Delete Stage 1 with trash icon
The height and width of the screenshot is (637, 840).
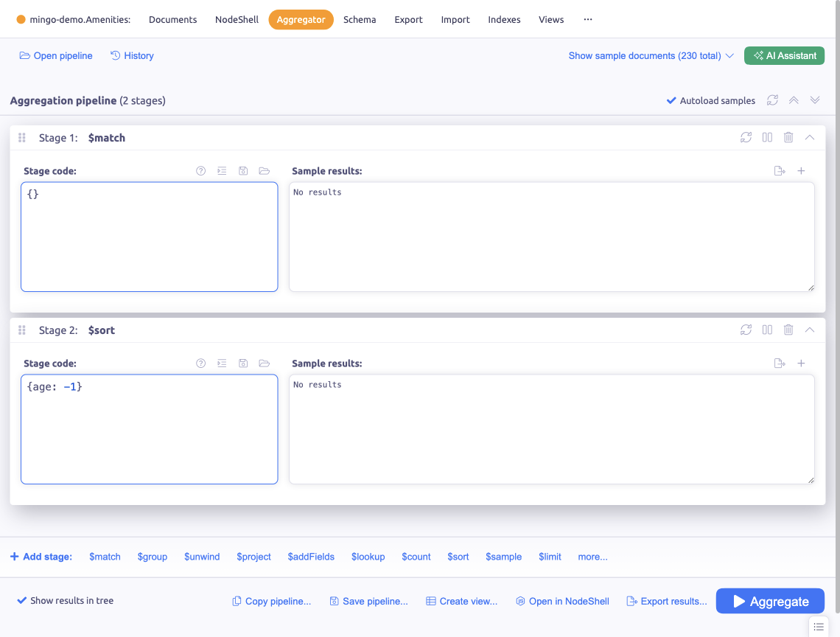click(x=788, y=138)
